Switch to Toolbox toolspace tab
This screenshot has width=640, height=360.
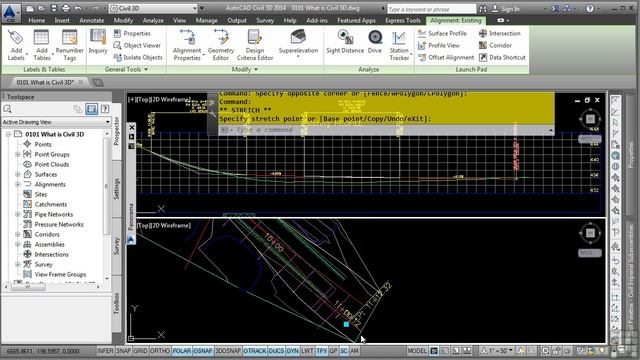pos(116,303)
